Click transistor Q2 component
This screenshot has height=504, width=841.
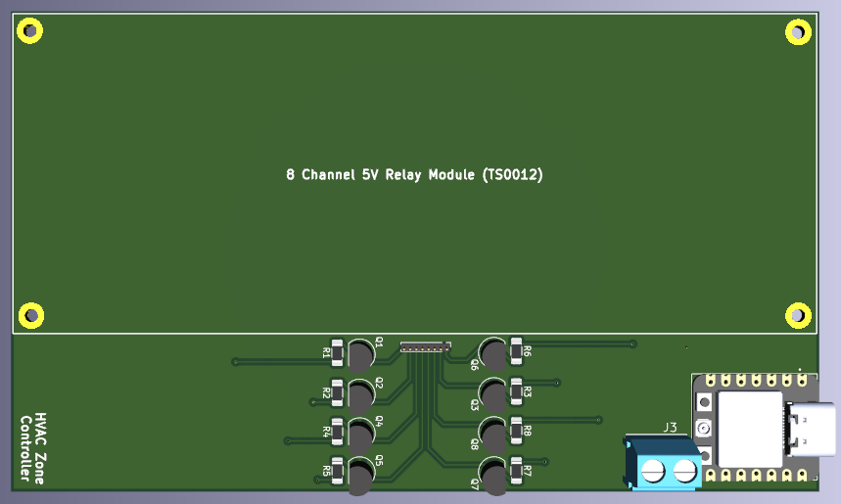coord(361,394)
